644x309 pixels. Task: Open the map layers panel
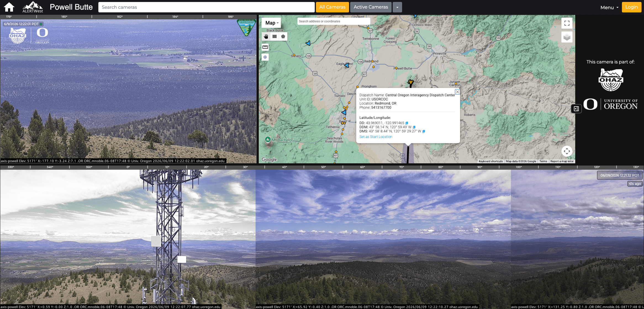567,37
